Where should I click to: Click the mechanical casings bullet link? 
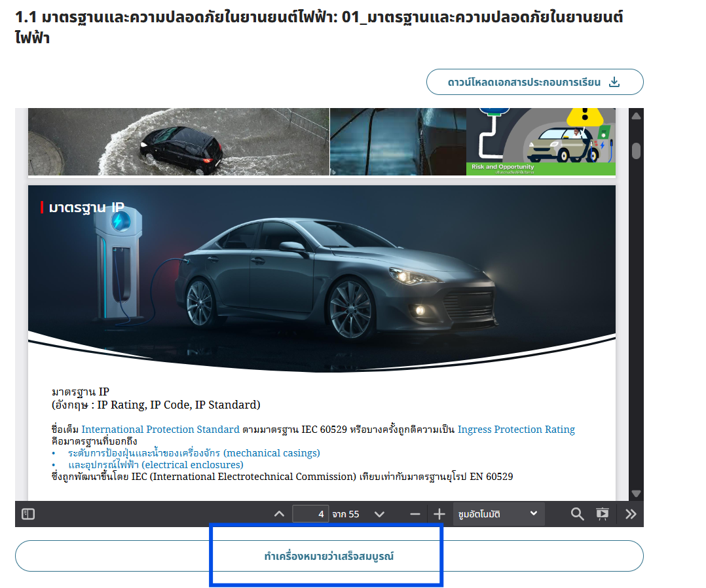(194, 453)
